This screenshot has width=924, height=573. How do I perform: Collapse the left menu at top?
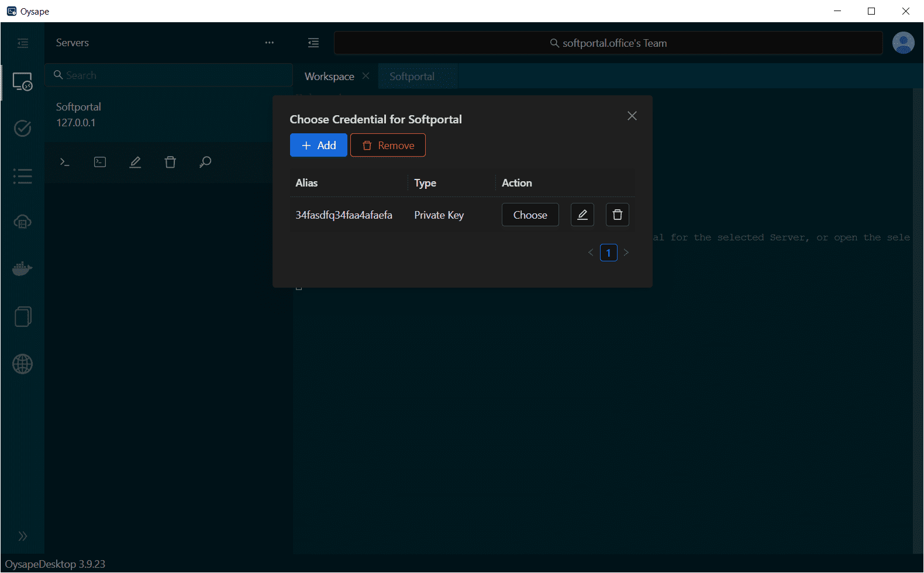(23, 43)
